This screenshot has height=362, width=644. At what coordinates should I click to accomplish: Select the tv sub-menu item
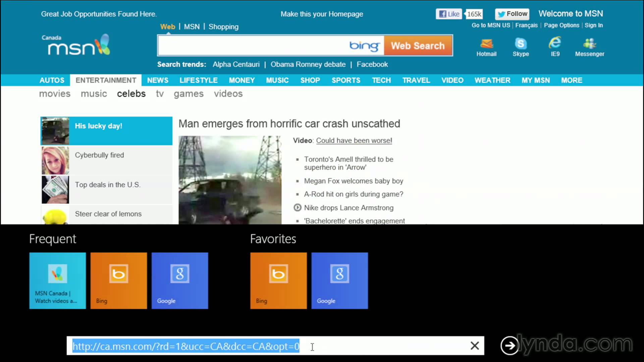160,94
